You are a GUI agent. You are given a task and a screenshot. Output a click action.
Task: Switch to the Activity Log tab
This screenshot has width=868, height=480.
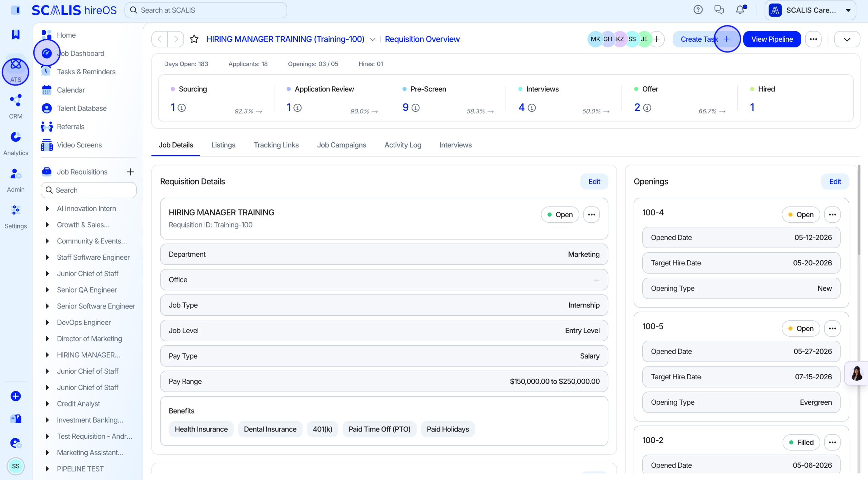coord(403,145)
